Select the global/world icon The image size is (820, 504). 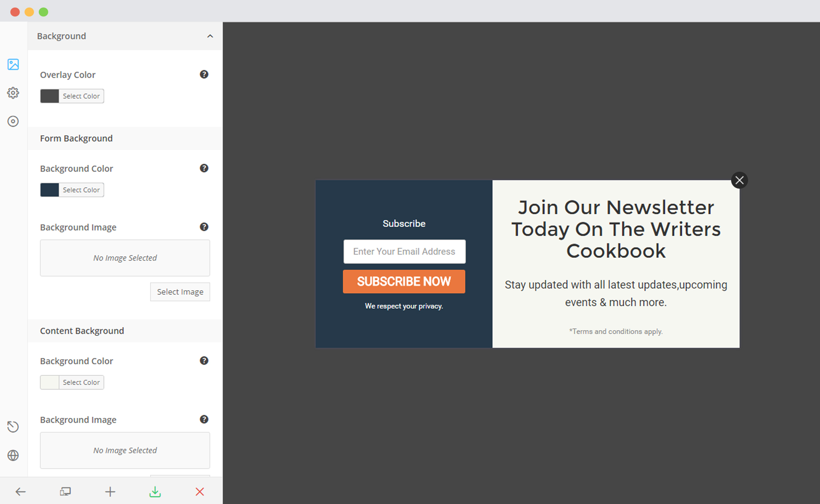pyautogui.click(x=13, y=456)
